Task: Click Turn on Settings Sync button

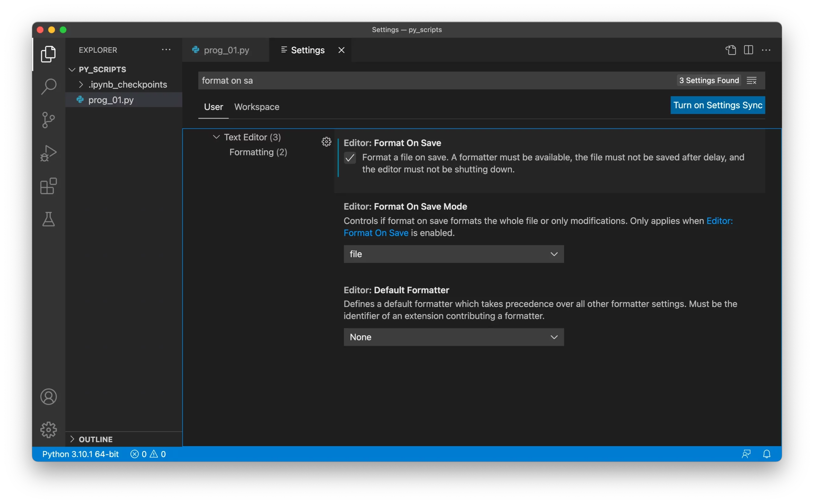Action: [x=718, y=105]
